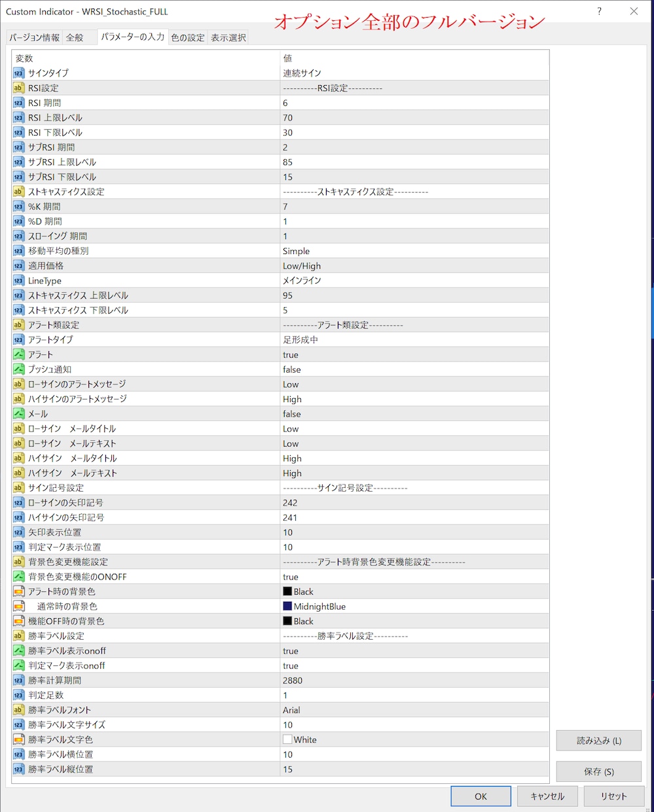Click the icon beside ローサインの矢印記号
The image size is (654, 812).
[18, 503]
